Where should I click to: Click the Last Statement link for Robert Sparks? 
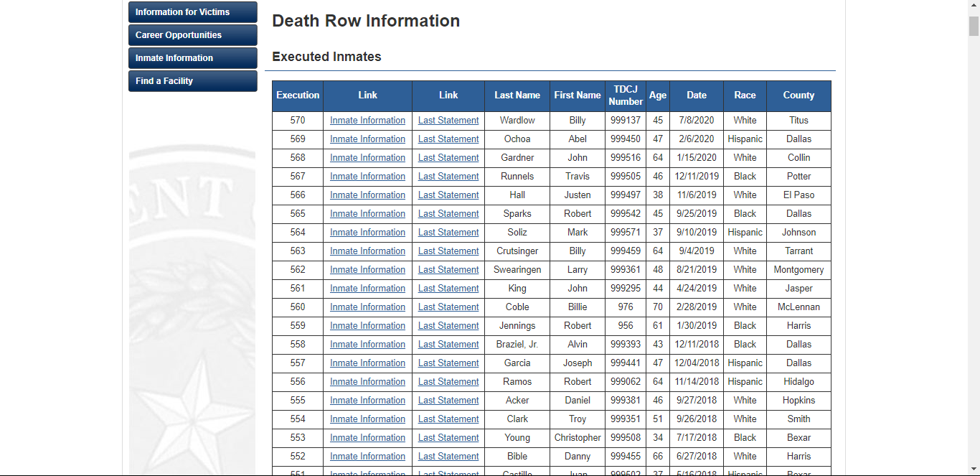tap(448, 214)
